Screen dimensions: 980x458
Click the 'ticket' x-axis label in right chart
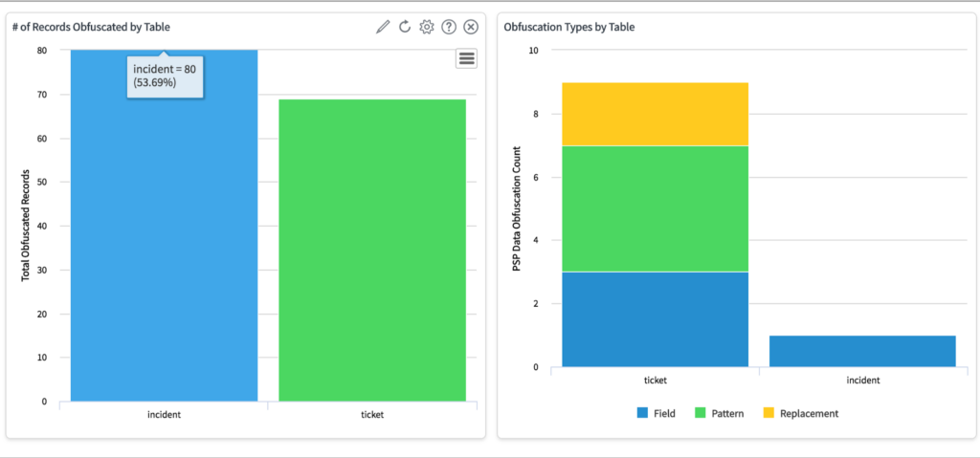(x=655, y=380)
